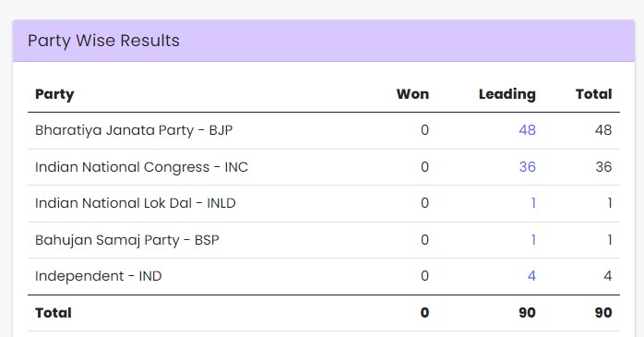Viewport: 644px width, 337px height.
Task: Select the Indian National Lok Dal row name
Action: (136, 203)
